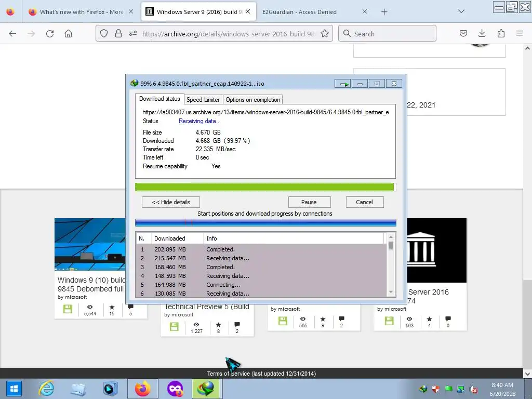Image resolution: width=532 pixels, height=399 pixels.
Task: Click the green download progress bar
Action: tap(265, 187)
